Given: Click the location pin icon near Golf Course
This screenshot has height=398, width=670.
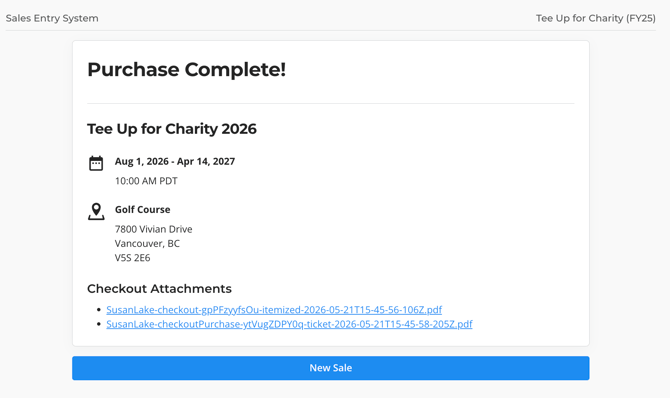Looking at the screenshot, I should (96, 212).
